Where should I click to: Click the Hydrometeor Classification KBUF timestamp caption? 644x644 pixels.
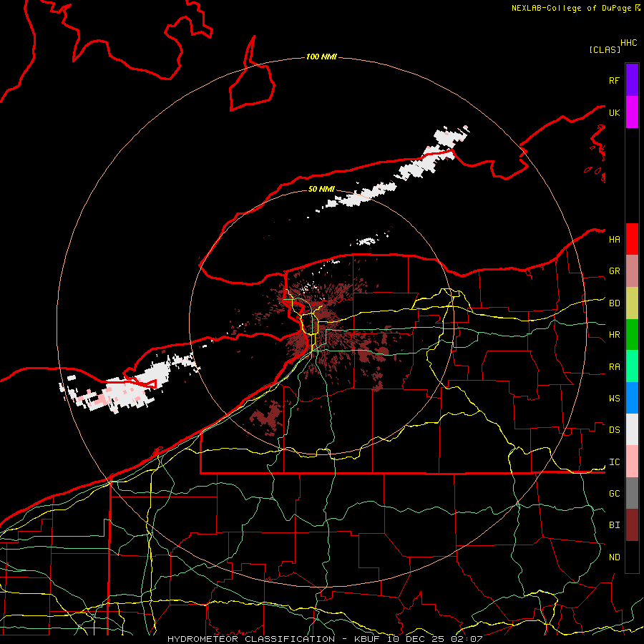325,639
